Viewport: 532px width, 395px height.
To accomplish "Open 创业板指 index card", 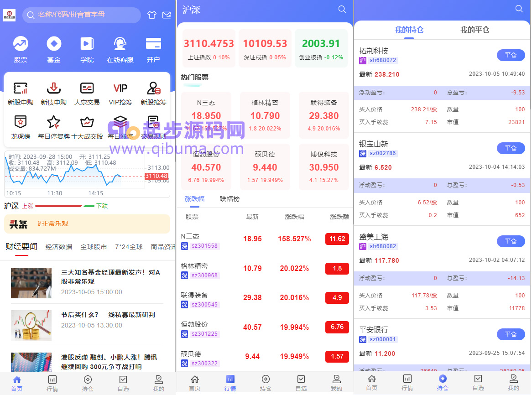I will (x=321, y=48).
